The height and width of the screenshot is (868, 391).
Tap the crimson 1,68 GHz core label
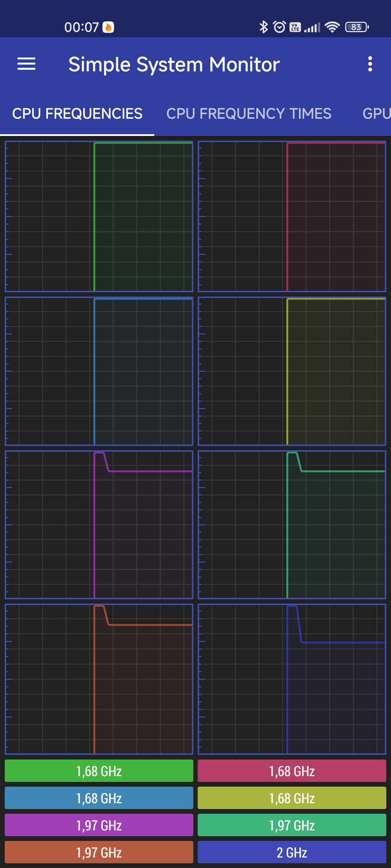[x=292, y=771]
